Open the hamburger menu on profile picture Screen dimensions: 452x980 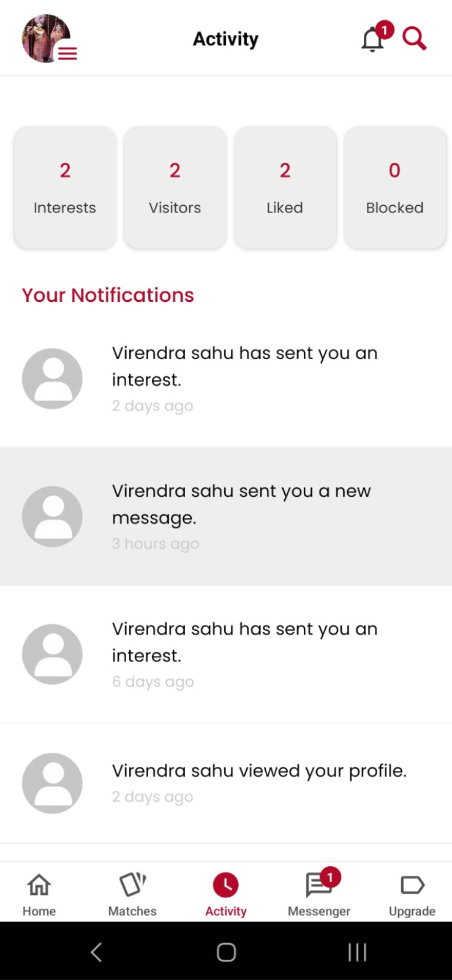point(67,54)
